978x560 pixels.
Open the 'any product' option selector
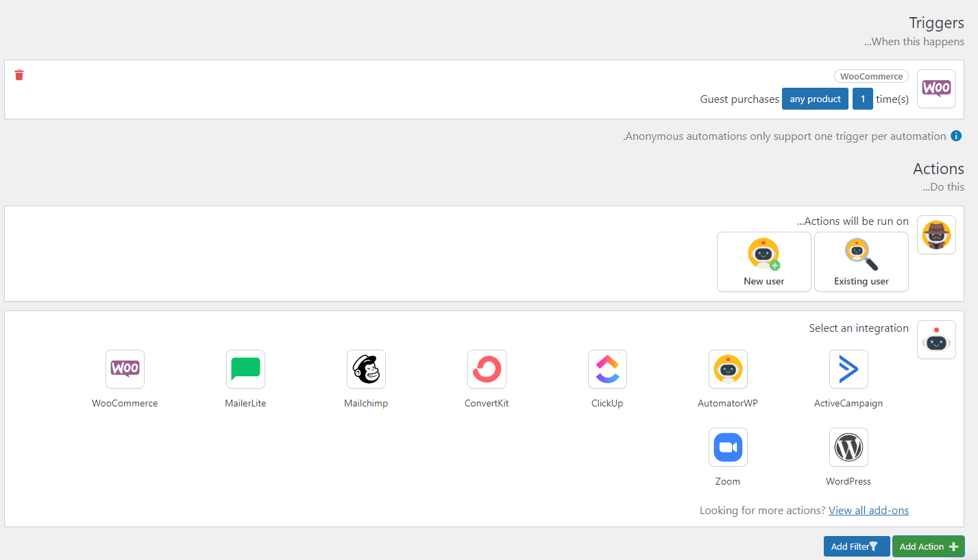click(x=815, y=99)
